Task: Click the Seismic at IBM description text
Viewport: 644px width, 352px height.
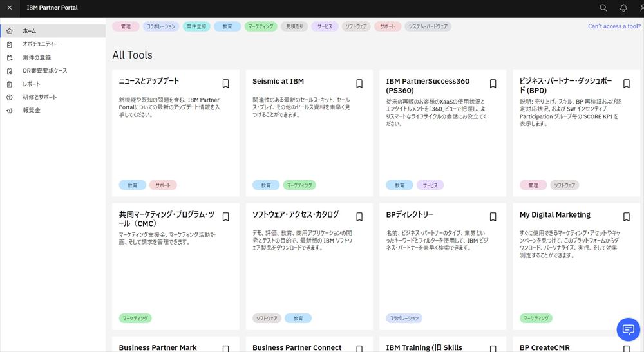Action: coord(301,107)
